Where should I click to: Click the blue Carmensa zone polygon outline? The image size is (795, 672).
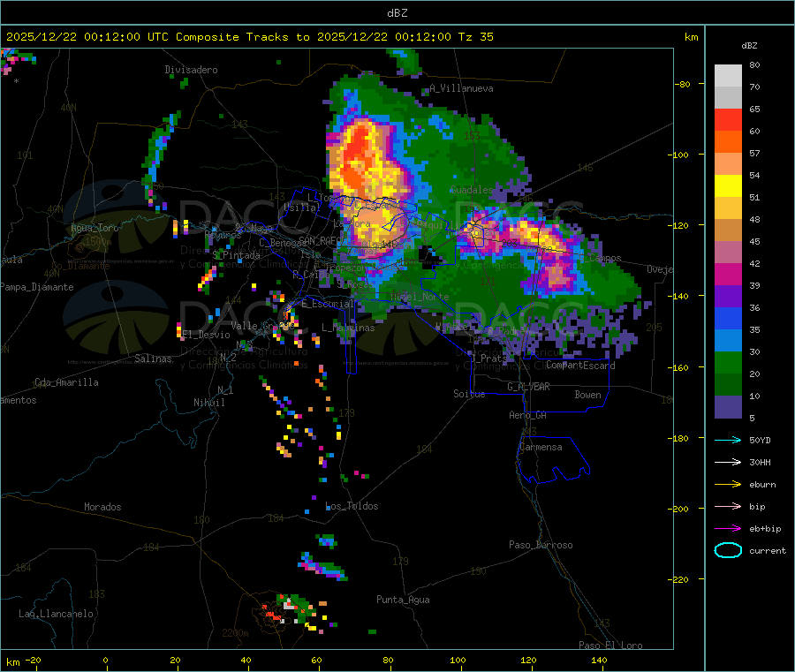[553, 460]
